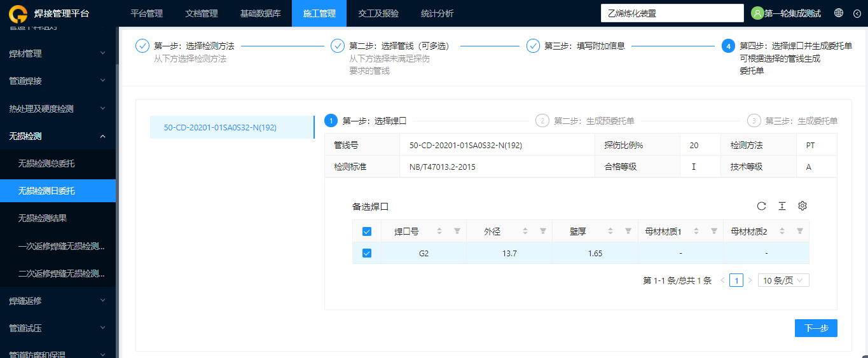868x358 pixels.
Task: Open the 文档管理 top menu
Action: tap(202, 13)
